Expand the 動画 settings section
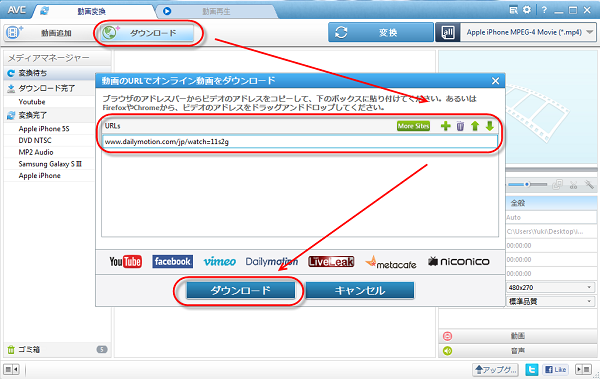The width and height of the screenshot is (600, 379). [517, 336]
